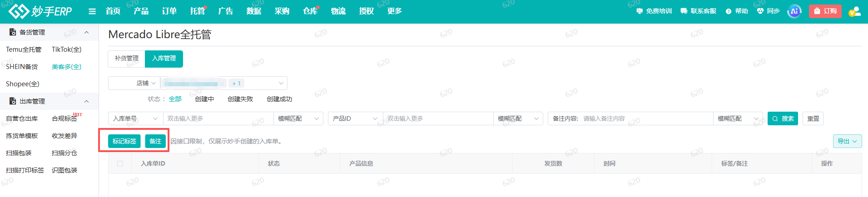Viewport: 868px width, 197px height.
Task: Filter status by 创建成功
Action: 279,99
